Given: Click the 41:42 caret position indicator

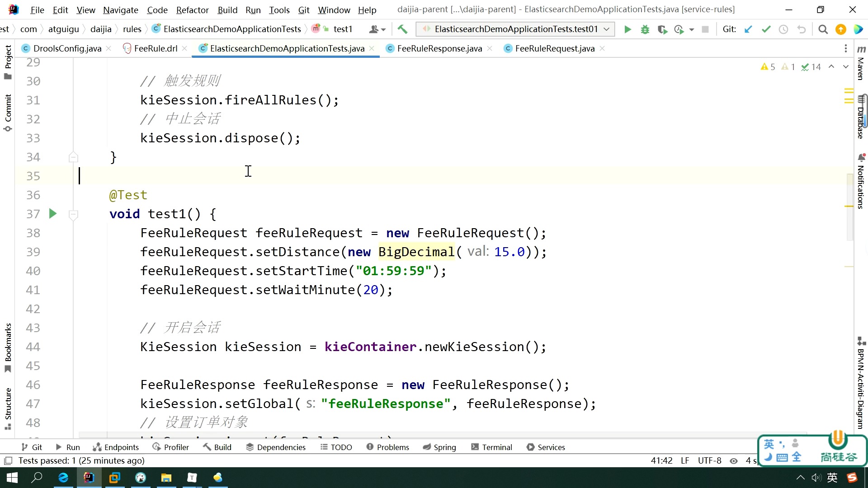Looking at the screenshot, I should [x=661, y=461].
